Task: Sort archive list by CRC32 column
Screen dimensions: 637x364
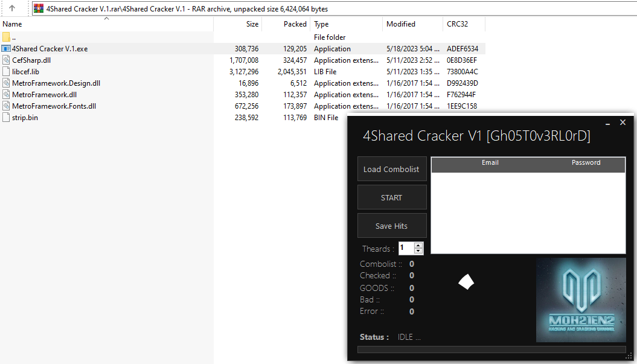Action: [x=464, y=24]
